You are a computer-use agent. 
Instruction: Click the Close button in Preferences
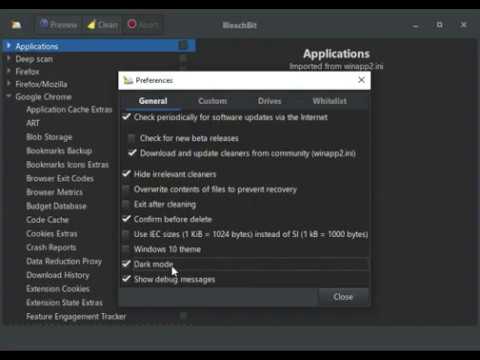pyautogui.click(x=343, y=297)
